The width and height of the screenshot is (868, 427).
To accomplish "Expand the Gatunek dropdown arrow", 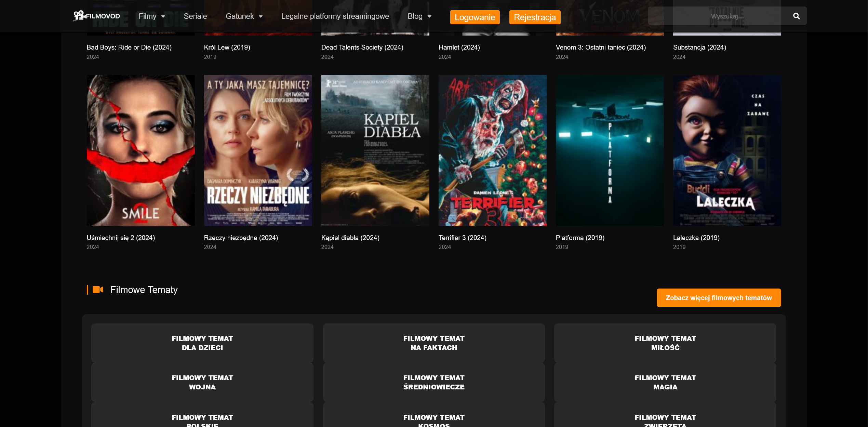I will tap(261, 16).
